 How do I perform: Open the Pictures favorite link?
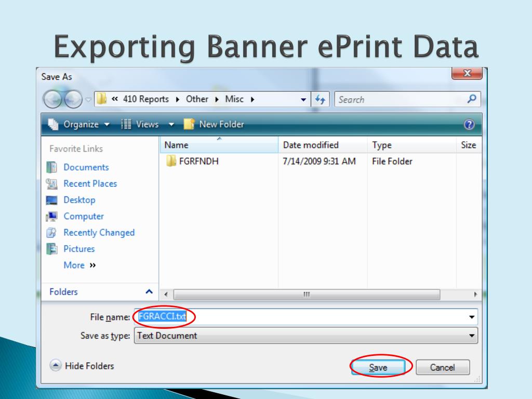tap(79, 249)
